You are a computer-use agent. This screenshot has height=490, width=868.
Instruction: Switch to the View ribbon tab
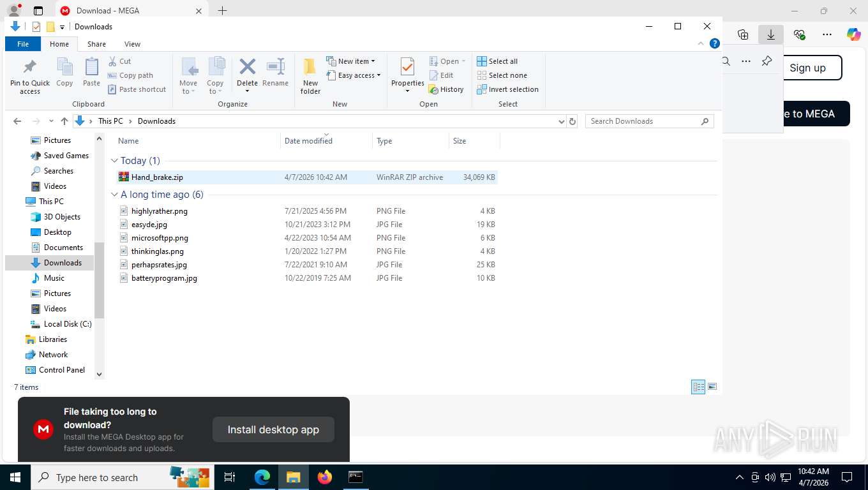(x=132, y=44)
